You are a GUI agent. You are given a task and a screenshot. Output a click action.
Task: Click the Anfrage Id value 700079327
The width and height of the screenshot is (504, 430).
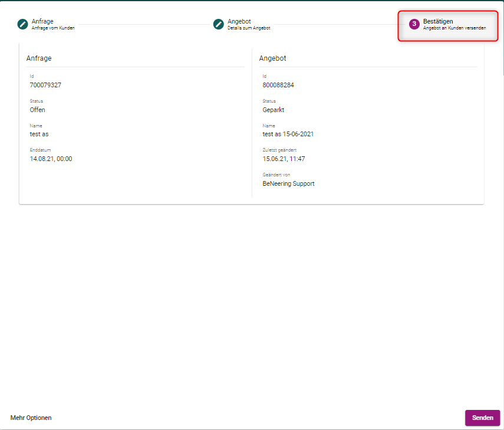tap(45, 85)
